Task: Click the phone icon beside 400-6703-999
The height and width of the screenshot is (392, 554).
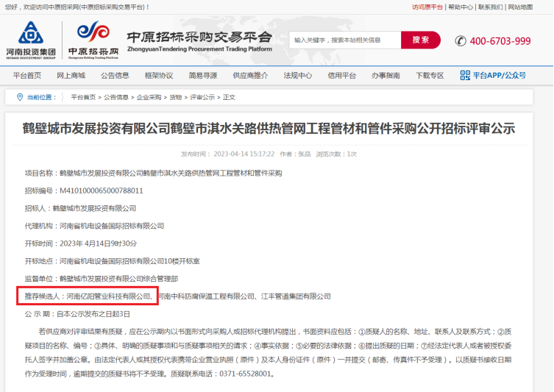Action: 461,40
